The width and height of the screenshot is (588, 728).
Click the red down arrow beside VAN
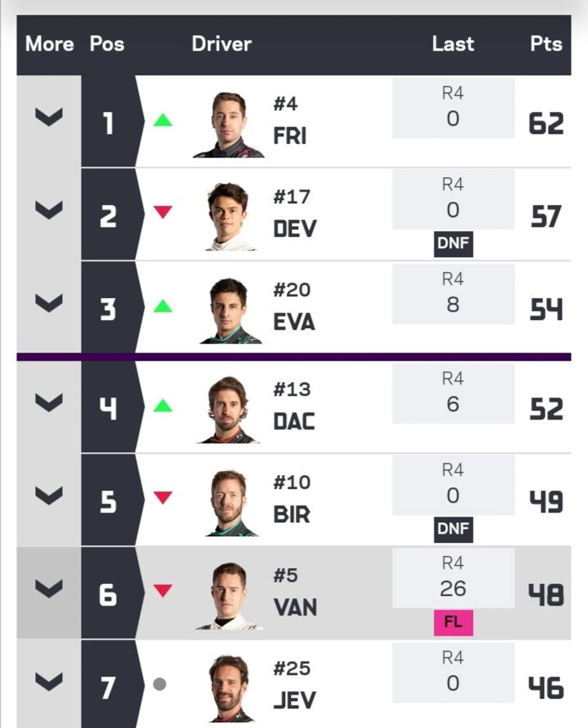tap(163, 590)
